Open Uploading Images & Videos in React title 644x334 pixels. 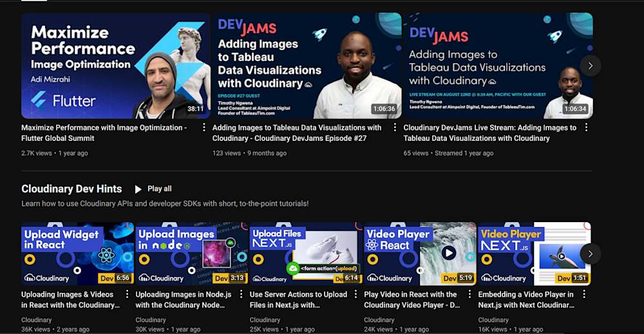coord(71,299)
